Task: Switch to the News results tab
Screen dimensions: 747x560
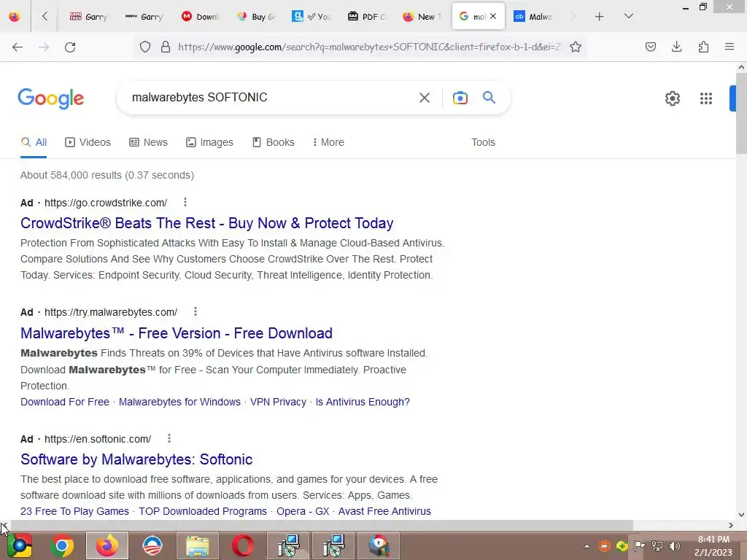Action: (148, 142)
